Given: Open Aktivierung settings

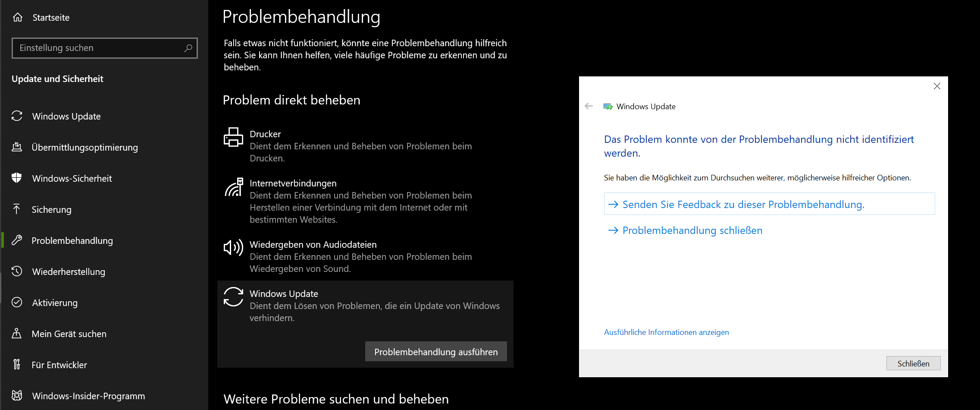Looking at the screenshot, I should (x=55, y=303).
